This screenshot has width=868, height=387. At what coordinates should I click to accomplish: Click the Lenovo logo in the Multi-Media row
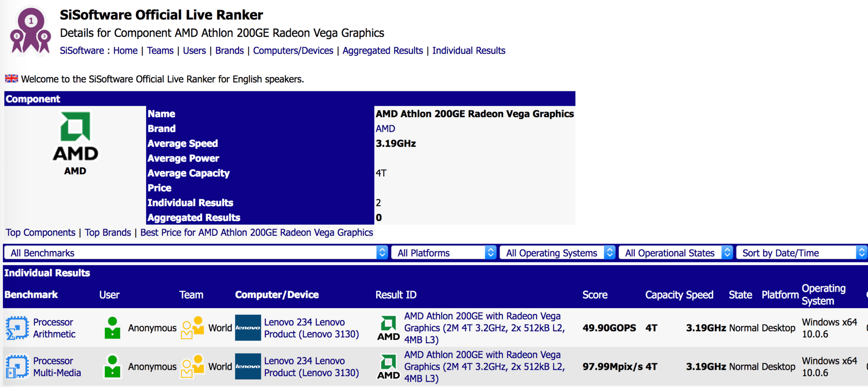(x=248, y=366)
